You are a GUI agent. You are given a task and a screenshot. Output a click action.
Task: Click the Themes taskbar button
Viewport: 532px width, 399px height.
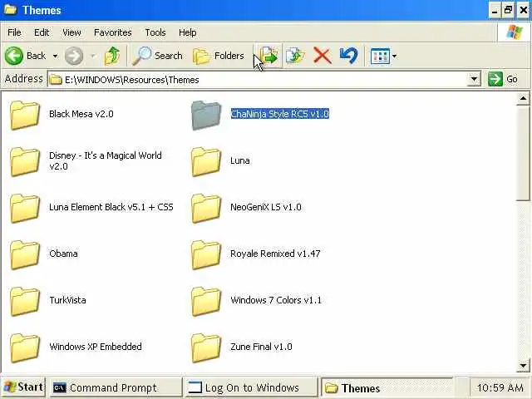click(386, 388)
